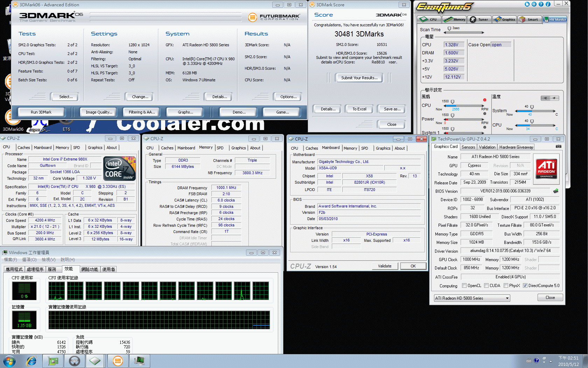Image resolution: width=588 pixels, height=368 pixels.
Task: Click the EasyTune taskbar icon with round dial
Action: tap(74, 361)
